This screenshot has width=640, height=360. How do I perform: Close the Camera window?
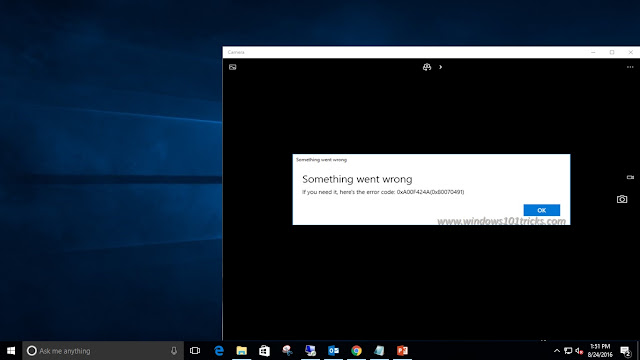click(631, 52)
